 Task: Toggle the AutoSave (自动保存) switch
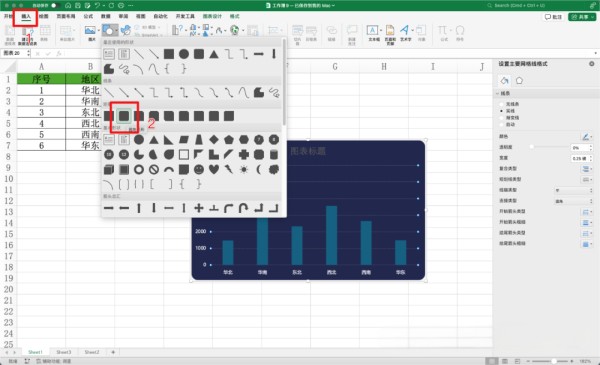[55, 5]
